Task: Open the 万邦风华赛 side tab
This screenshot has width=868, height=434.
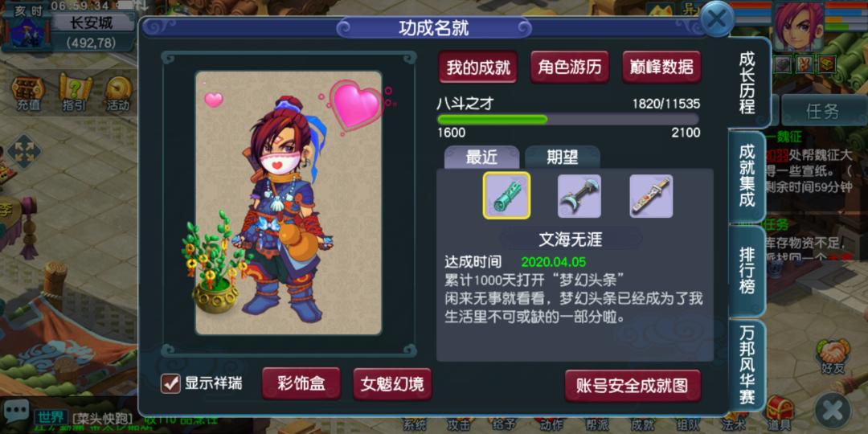Action: (747, 366)
